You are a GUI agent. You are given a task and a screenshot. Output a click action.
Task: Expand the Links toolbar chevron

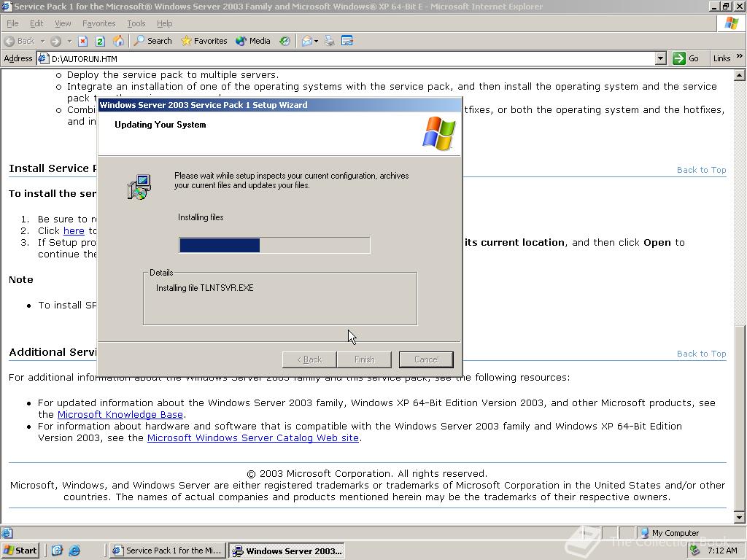click(x=740, y=56)
